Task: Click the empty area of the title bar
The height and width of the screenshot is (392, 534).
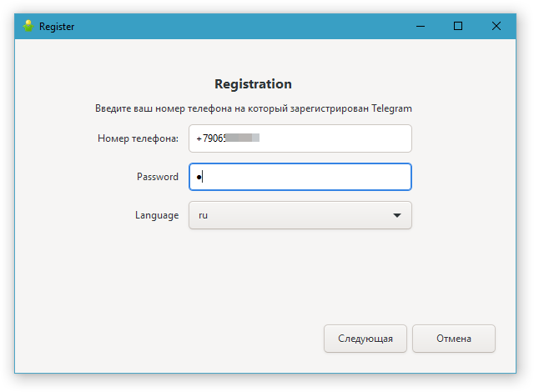Action: pyautogui.click(x=250, y=26)
